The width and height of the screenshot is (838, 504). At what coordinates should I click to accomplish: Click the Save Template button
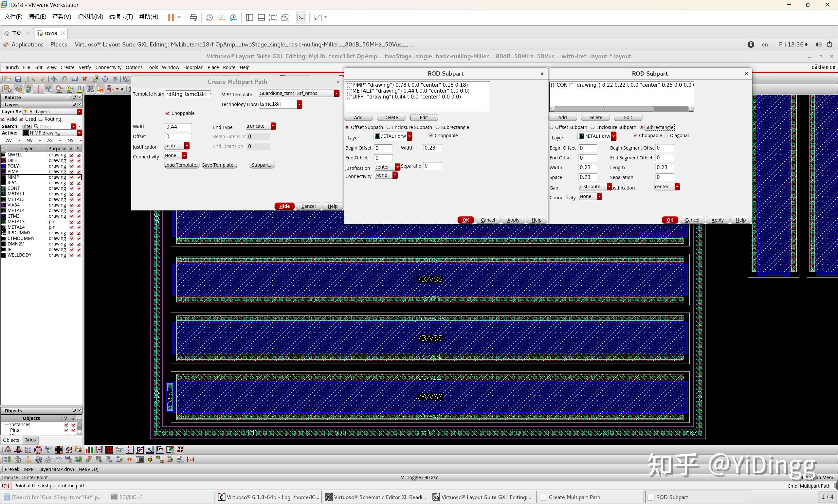pos(219,165)
